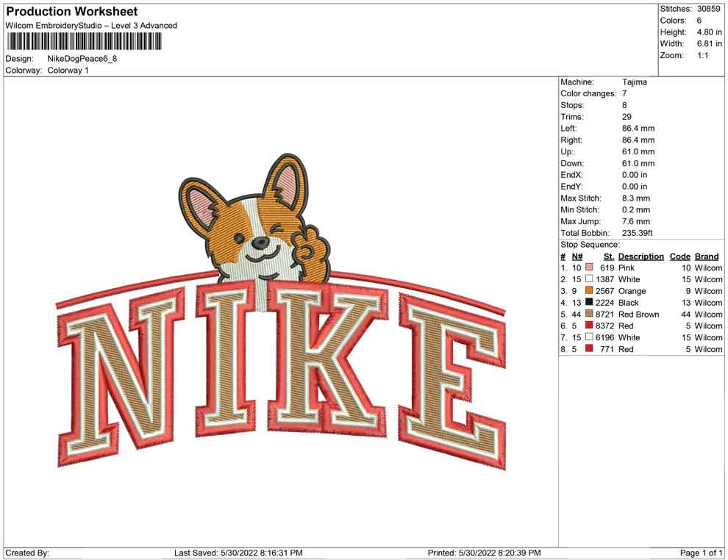Click the 'N#' column header
This screenshot has height=560, width=728.
coord(577,256)
